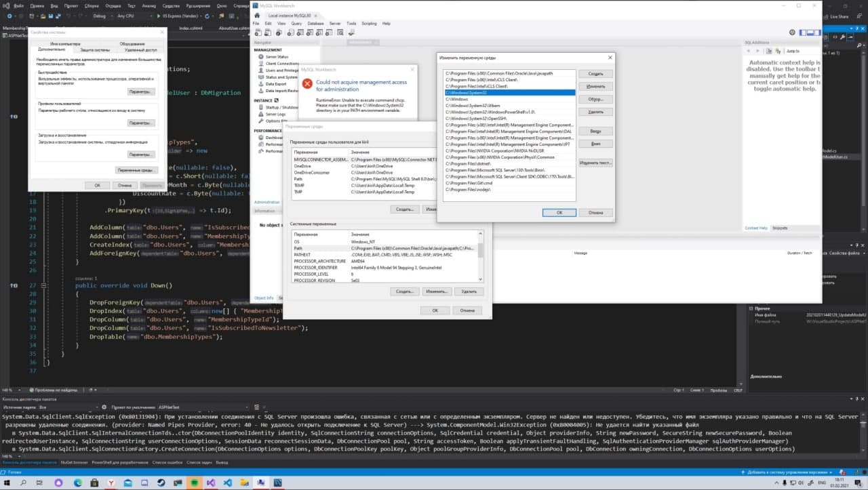868x490 pixels.
Task: Click Удалить in path edit dialog
Action: 595,112
